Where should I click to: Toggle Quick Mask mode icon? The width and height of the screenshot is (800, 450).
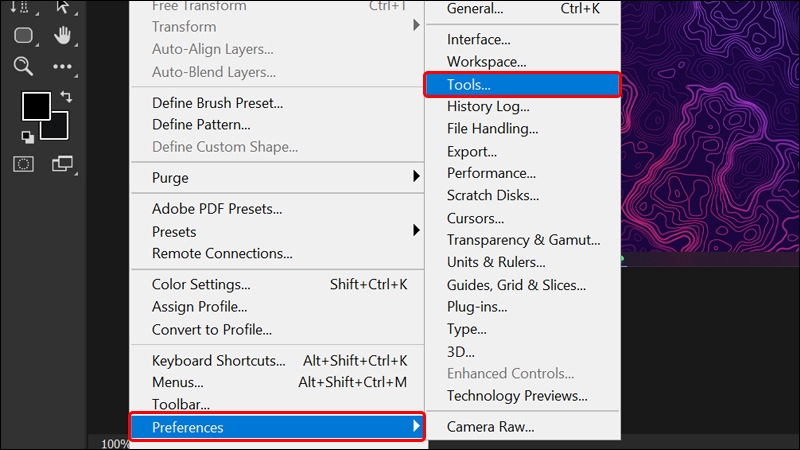[23, 164]
